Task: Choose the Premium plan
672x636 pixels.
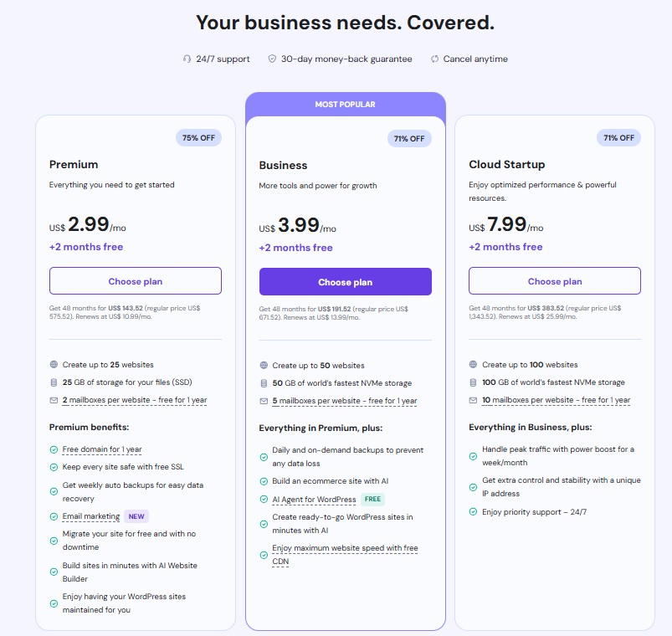Action: 136,281
